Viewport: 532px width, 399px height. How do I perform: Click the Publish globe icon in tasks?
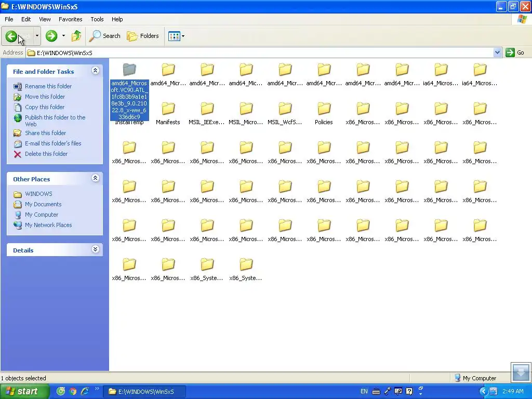click(x=18, y=118)
